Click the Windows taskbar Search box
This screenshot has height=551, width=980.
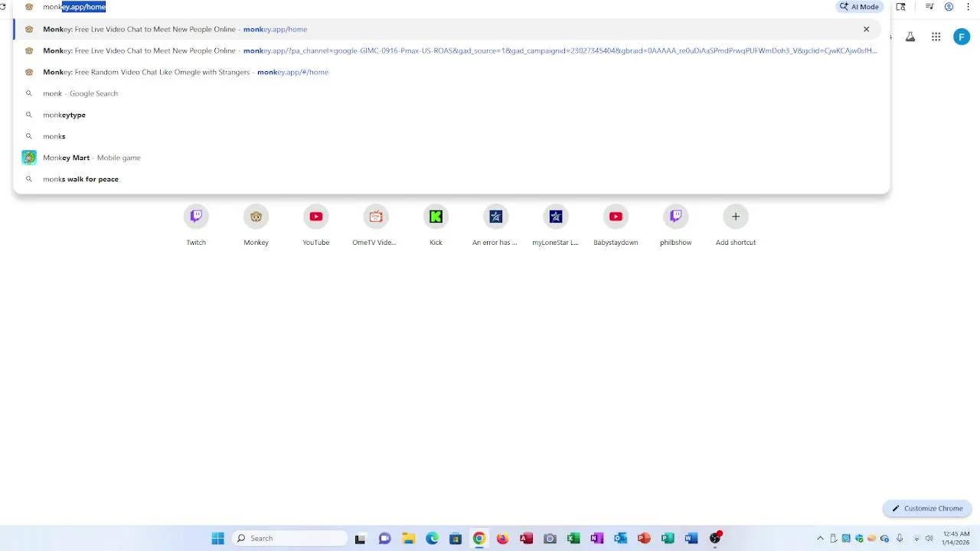pyautogui.click(x=289, y=538)
